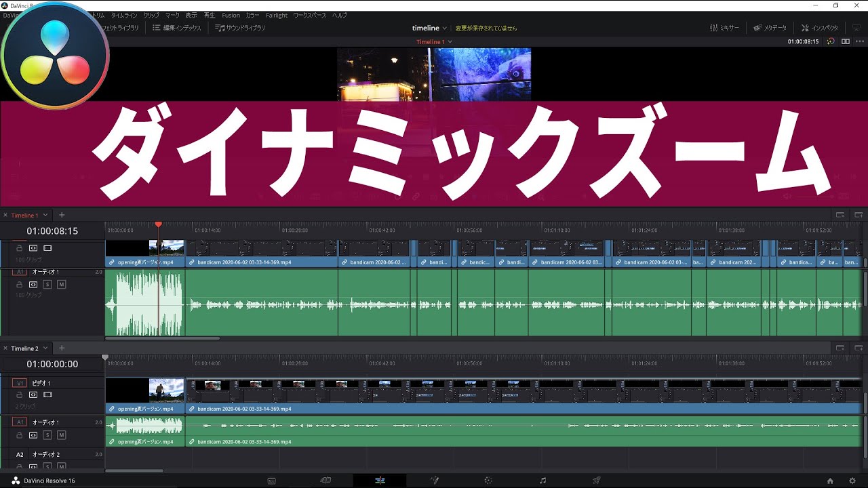868x488 pixels.
Task: Open the ヘルプ menu
Action: (340, 15)
